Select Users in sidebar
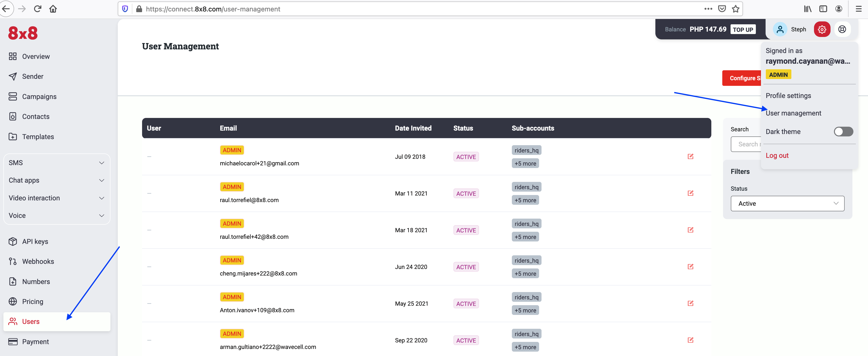 [57, 322]
